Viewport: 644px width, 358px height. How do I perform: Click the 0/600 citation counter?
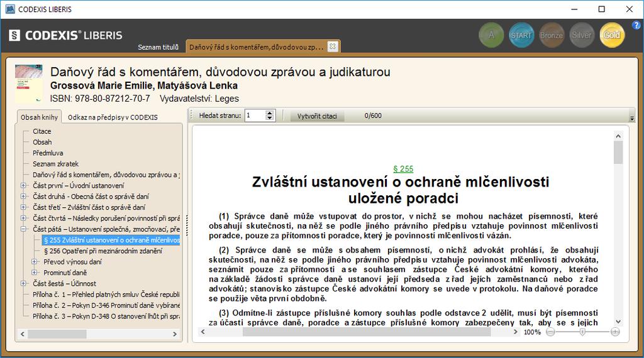click(373, 116)
